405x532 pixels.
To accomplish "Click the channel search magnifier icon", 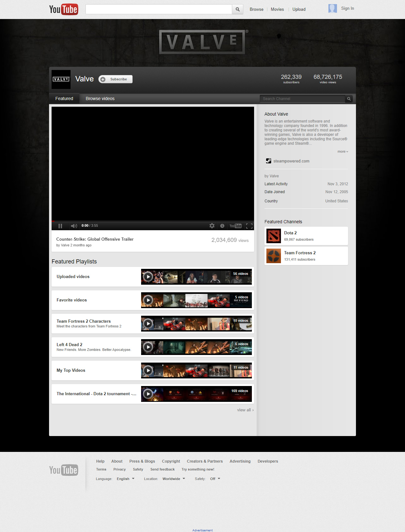I will pos(349,99).
